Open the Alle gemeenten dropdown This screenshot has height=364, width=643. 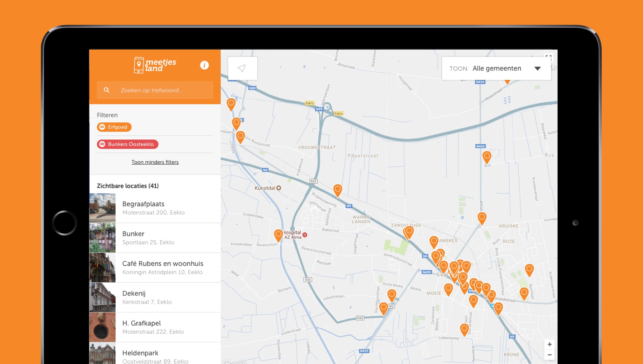click(496, 68)
